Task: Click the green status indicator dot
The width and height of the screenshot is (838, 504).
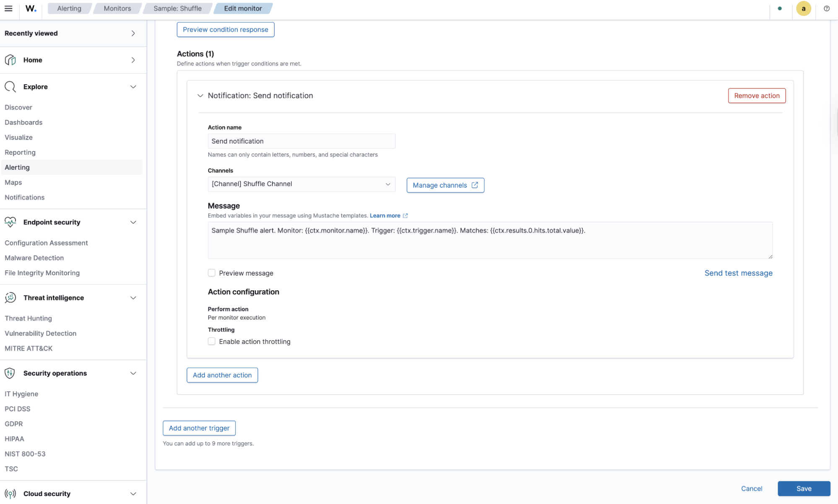Action: click(x=780, y=8)
